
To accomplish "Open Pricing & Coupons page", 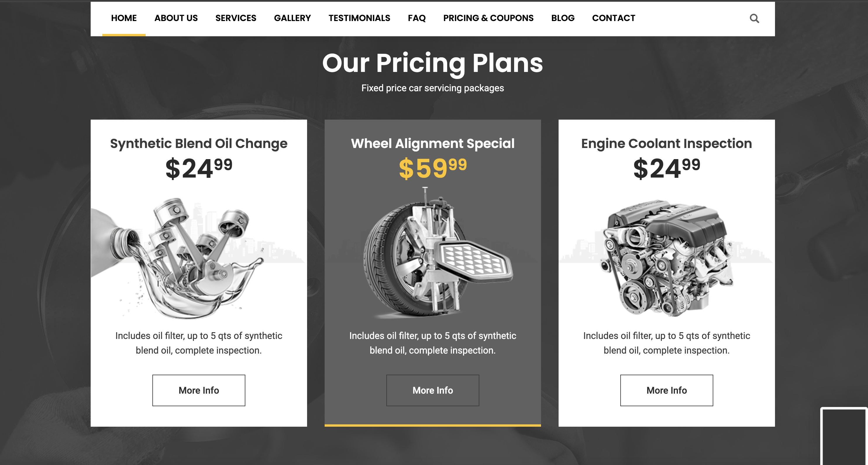I will pos(488,18).
